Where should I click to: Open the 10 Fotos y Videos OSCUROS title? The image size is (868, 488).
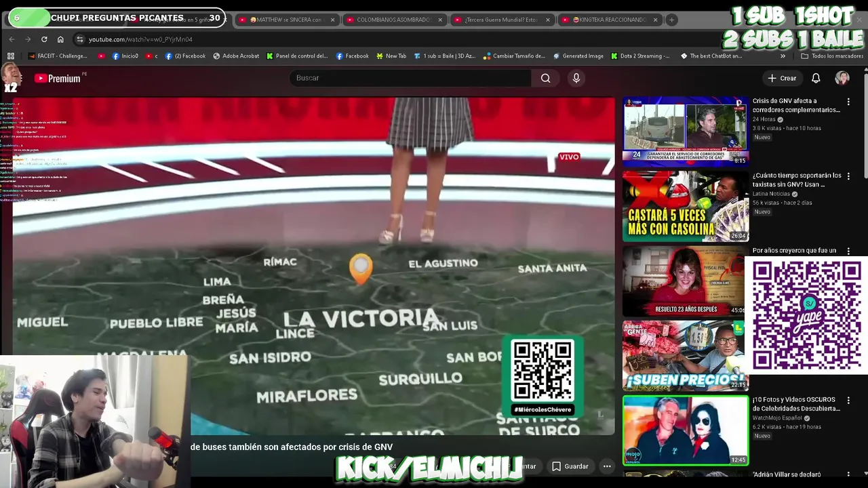796,404
